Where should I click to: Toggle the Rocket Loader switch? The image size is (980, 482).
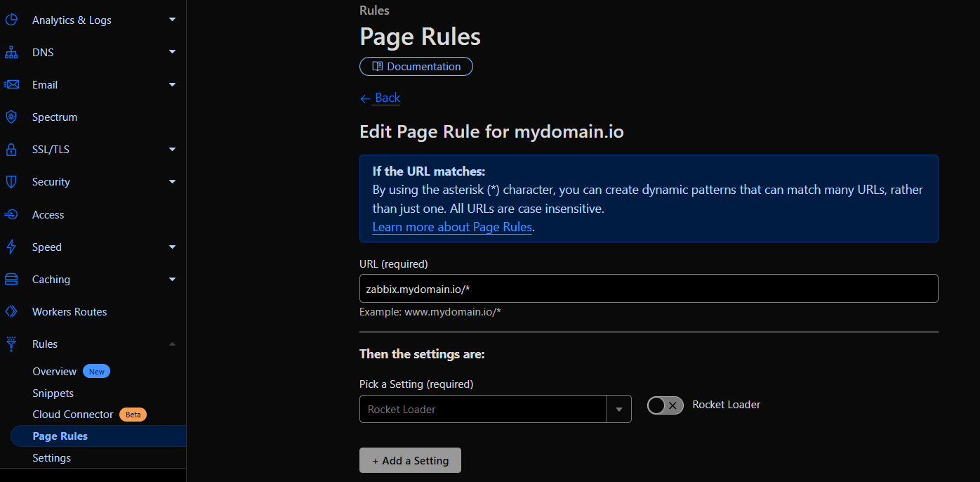[665, 405]
